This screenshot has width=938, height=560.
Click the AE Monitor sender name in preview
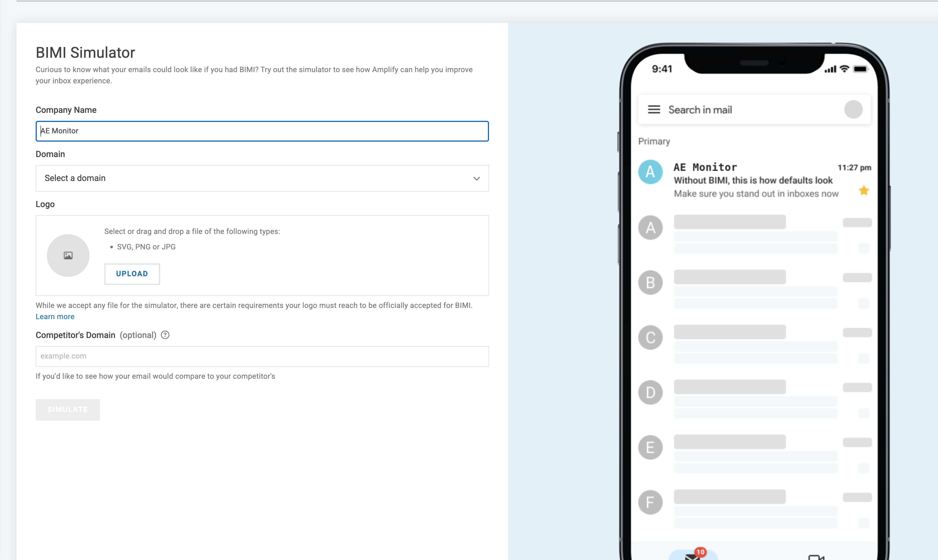pos(705,167)
